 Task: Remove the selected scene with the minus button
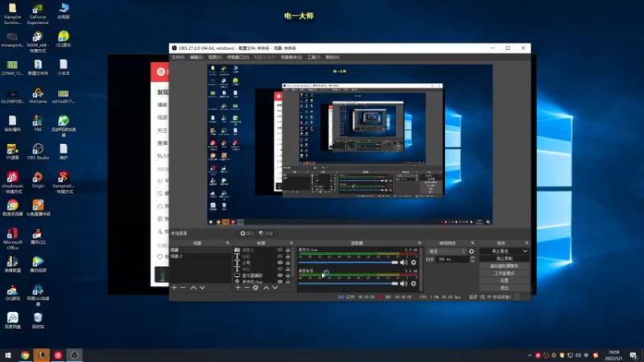(x=183, y=288)
